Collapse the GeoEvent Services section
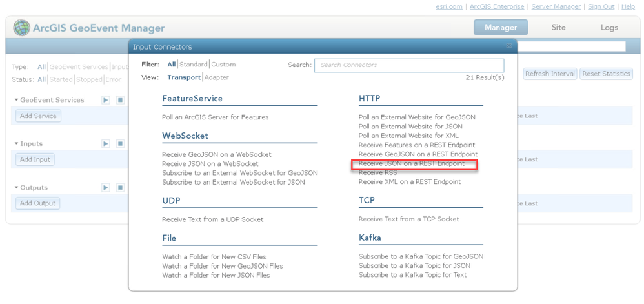Image resolution: width=644 pixels, height=304 pixels. (x=17, y=100)
